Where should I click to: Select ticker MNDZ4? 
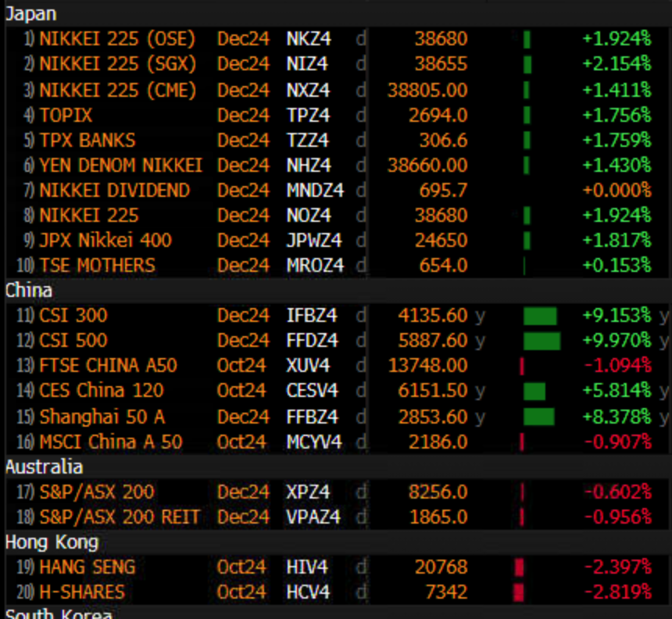coord(315,190)
